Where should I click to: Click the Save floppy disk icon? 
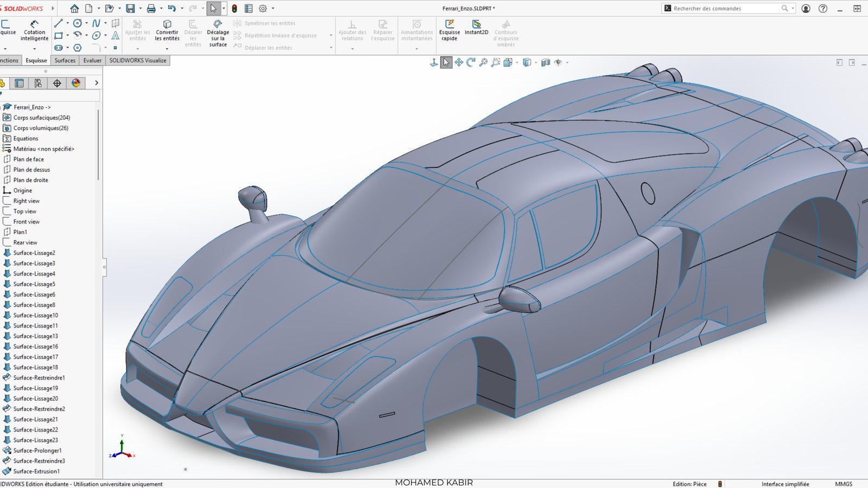tap(130, 8)
